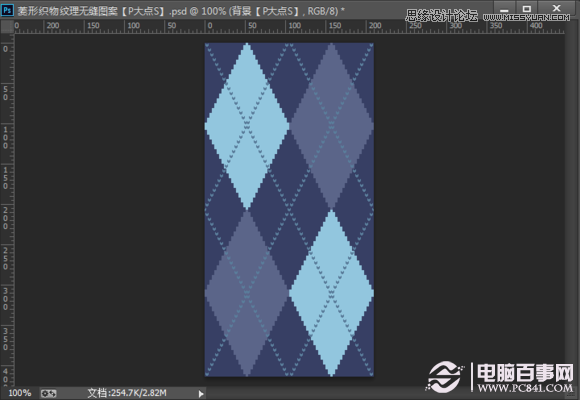Click the argyle pattern canvas image
The width and height of the screenshot is (580, 400).
[x=289, y=209]
